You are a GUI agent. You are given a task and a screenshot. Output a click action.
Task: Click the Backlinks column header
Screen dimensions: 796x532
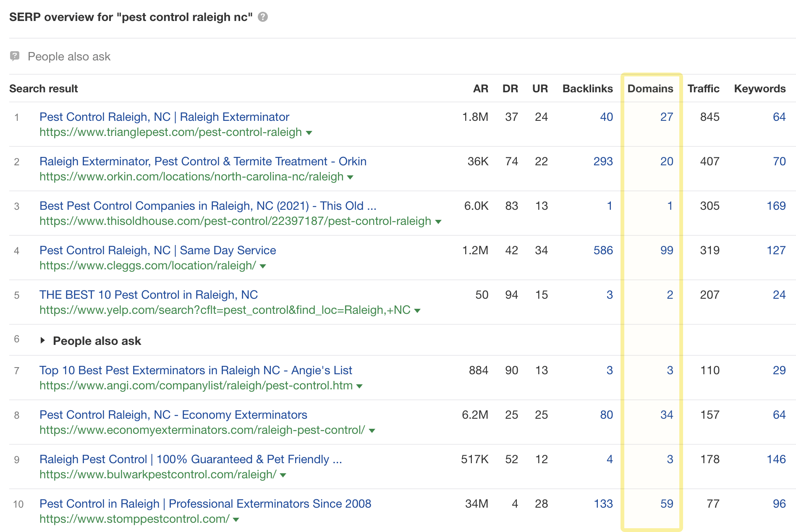[x=587, y=89]
